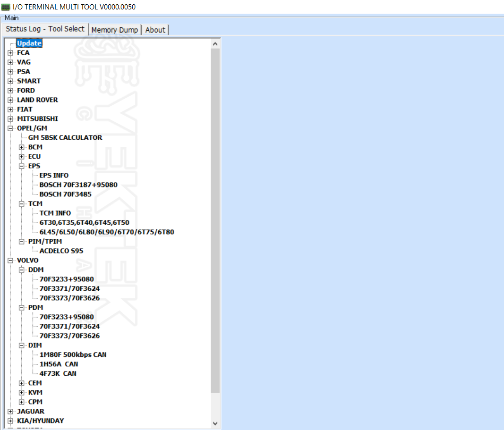Screen dimensions: 504x430
Task: Click the OPEL/GM label
Action: 32,128
